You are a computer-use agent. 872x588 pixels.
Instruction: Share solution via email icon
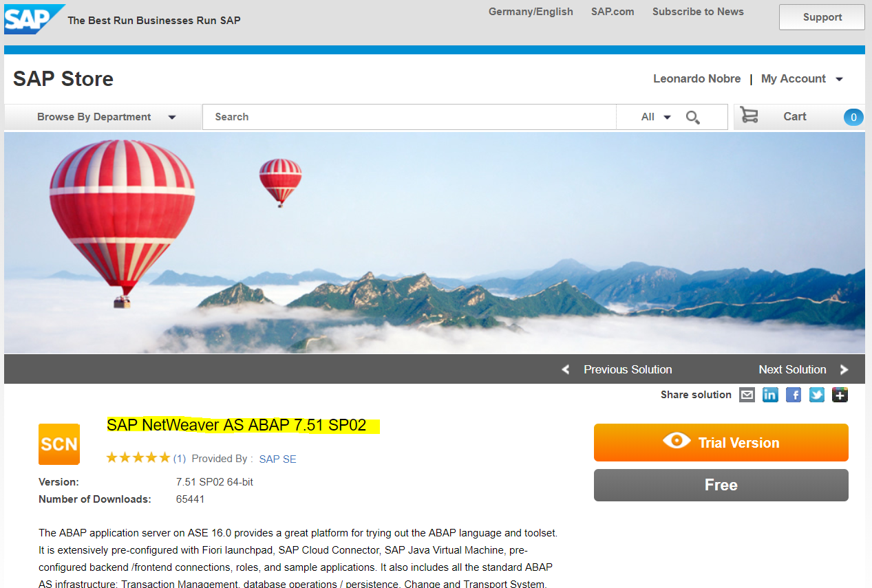(747, 395)
